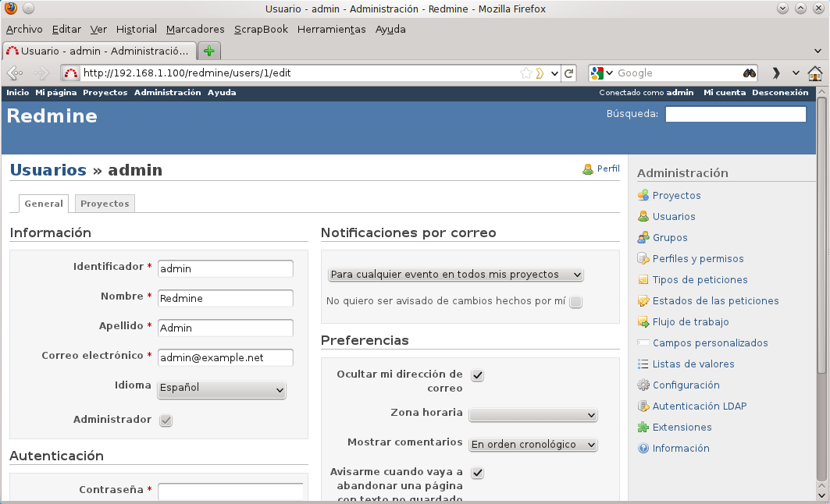Click the Búsqueda search input field
Viewport: 830px width, 504px height.
click(736, 114)
